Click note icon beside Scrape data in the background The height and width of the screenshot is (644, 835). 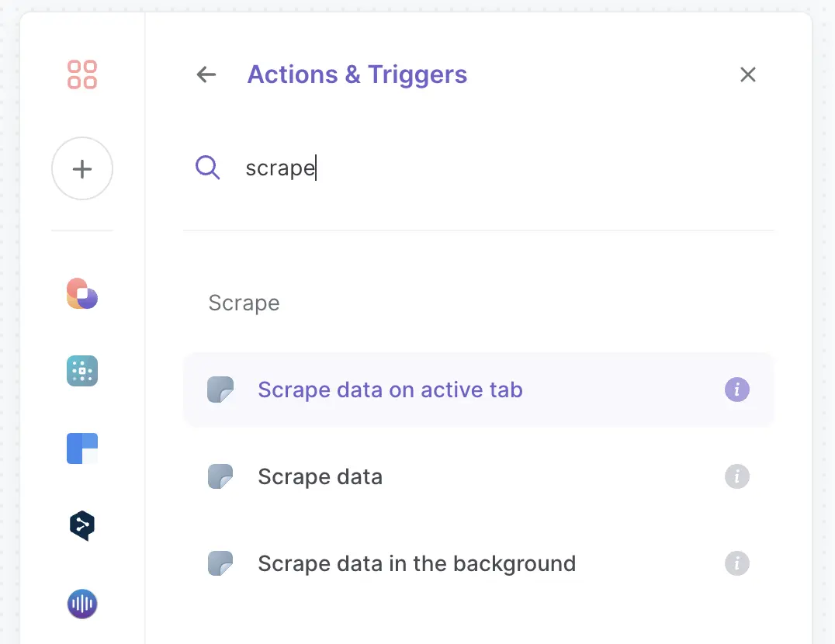220,563
